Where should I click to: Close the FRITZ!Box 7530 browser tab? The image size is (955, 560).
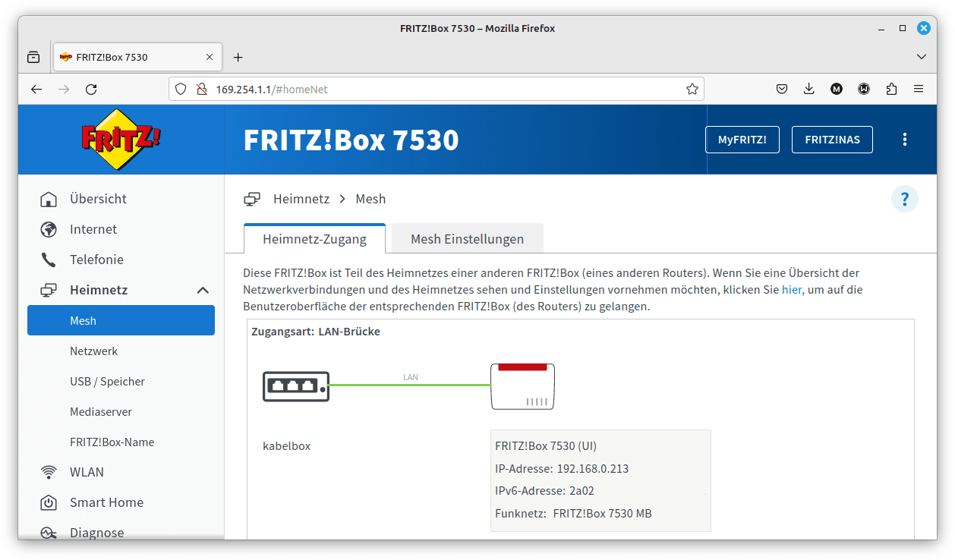pyautogui.click(x=210, y=57)
